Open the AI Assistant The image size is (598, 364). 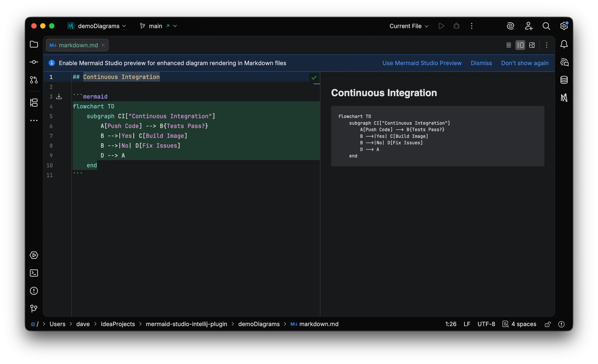pyautogui.click(x=510, y=26)
